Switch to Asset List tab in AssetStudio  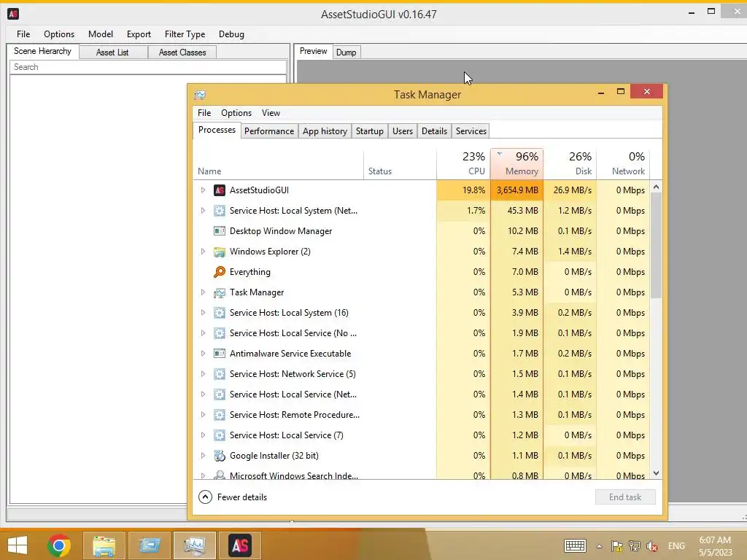point(112,52)
